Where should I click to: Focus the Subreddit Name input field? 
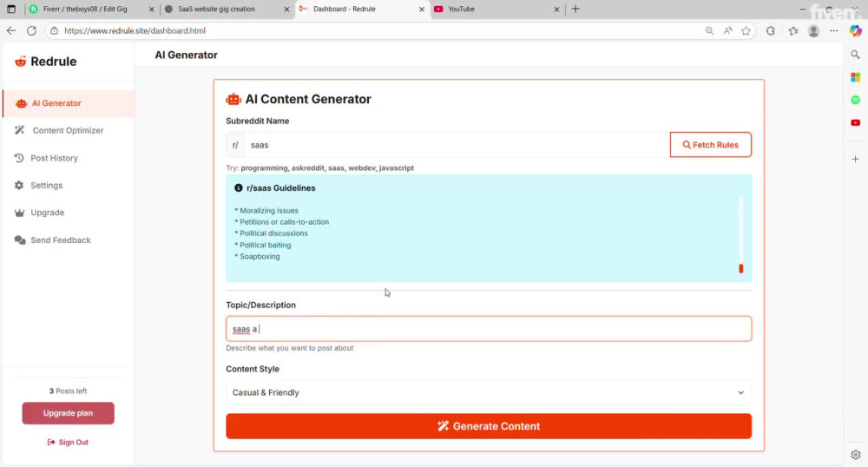coord(457,145)
